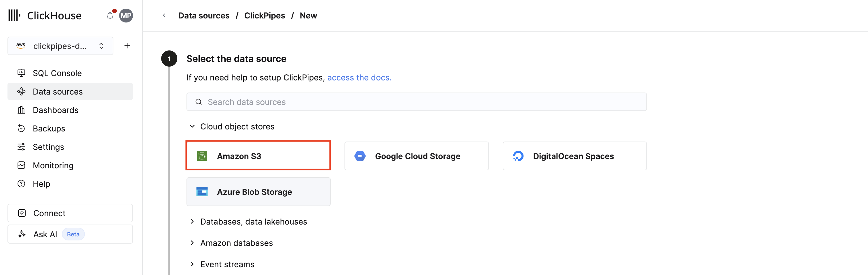Click the ClickHouse logo
The image size is (868, 275).
pyautogui.click(x=45, y=16)
